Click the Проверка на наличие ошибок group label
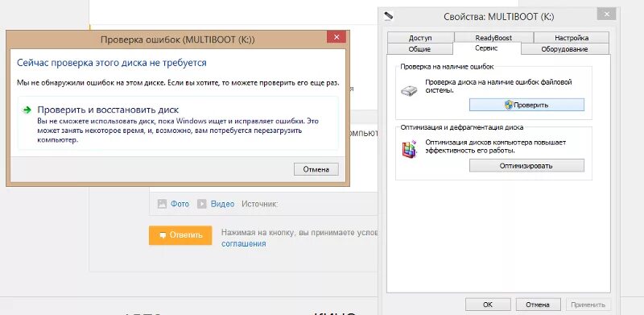 [447, 66]
